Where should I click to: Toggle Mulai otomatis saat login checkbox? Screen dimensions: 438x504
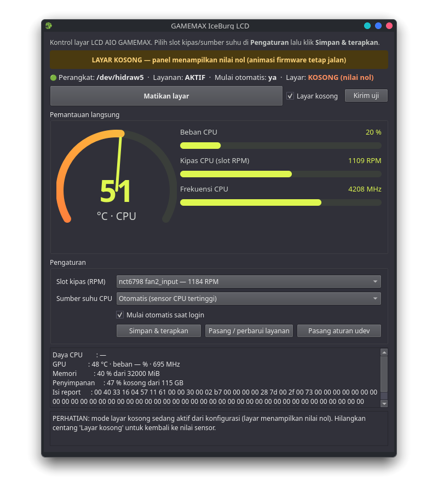(x=120, y=315)
